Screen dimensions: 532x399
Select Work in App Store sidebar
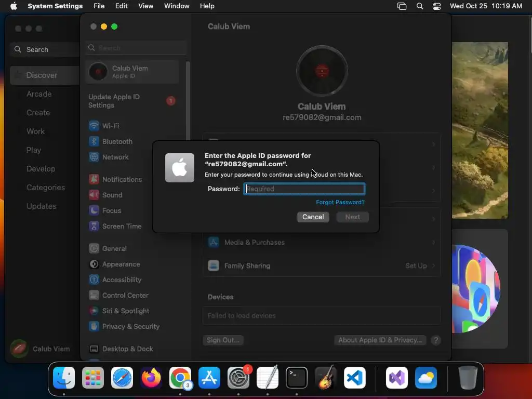coord(45,131)
